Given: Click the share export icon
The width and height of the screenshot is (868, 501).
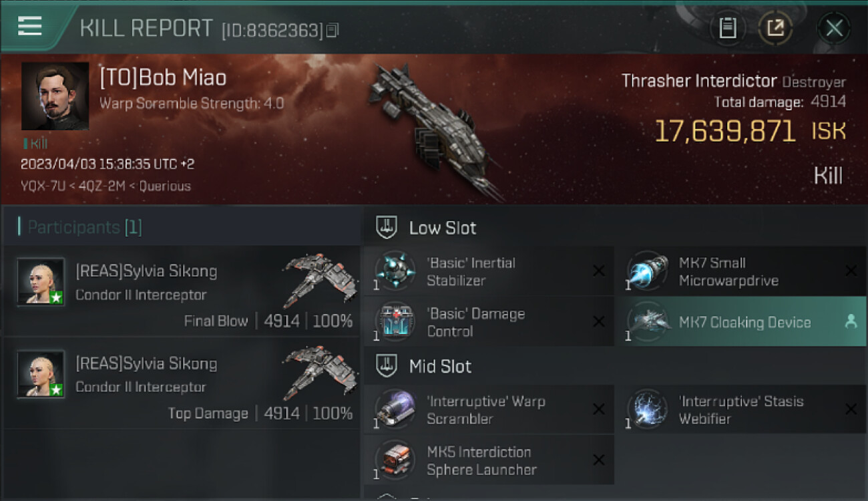Looking at the screenshot, I should point(775,28).
